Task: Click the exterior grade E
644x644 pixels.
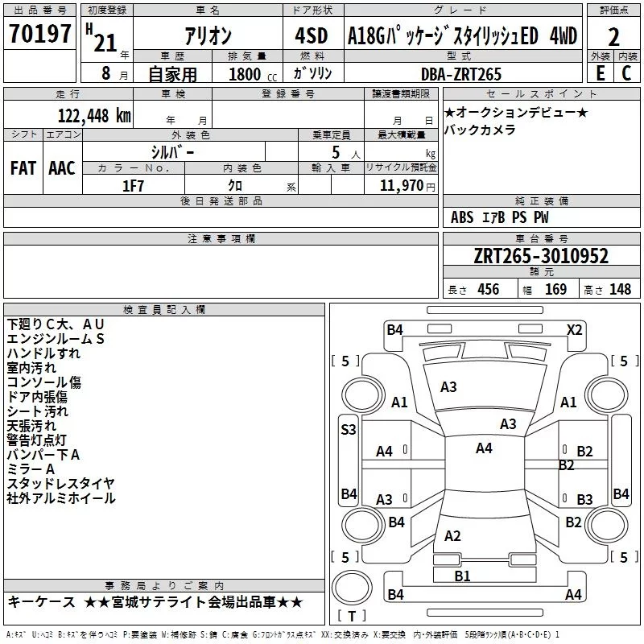Action: (601, 73)
